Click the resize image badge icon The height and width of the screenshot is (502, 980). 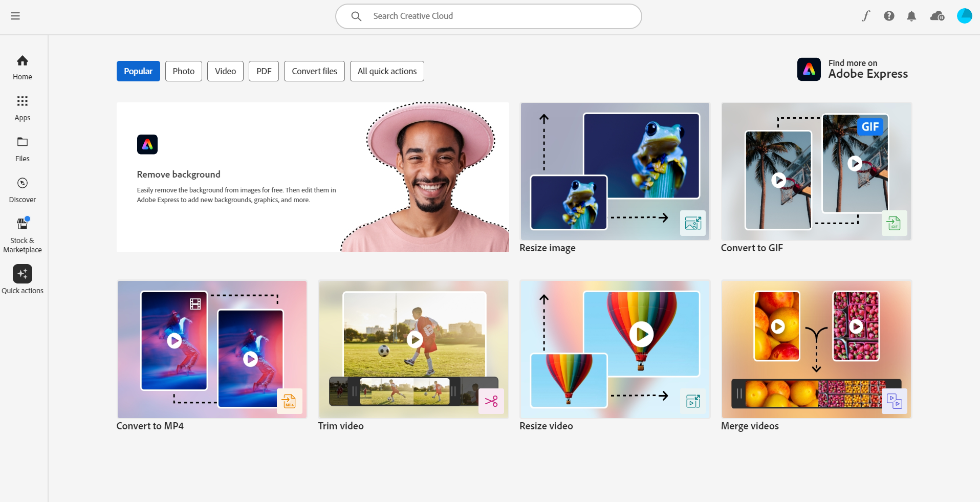693,223
